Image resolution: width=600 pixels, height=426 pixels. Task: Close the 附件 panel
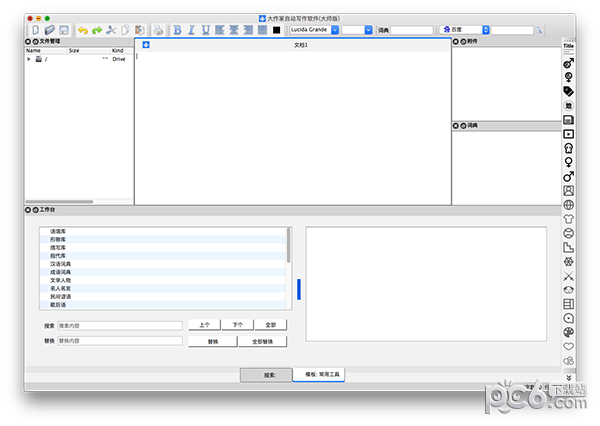tap(456, 41)
